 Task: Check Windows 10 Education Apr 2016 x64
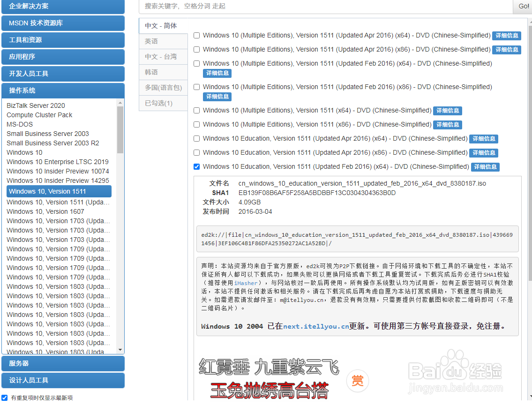[196, 138]
